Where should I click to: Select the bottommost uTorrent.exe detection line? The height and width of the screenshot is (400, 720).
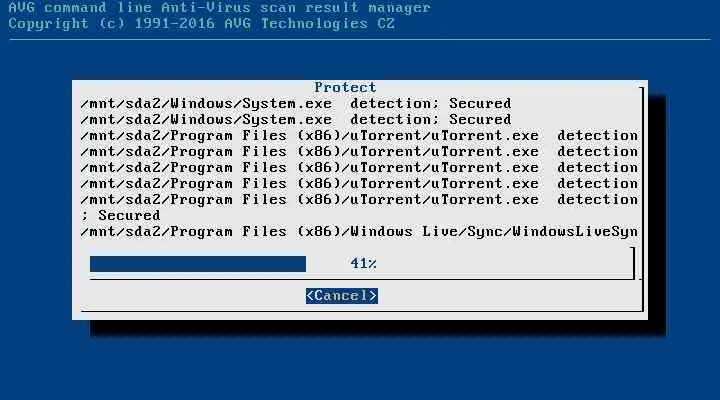coord(359,199)
